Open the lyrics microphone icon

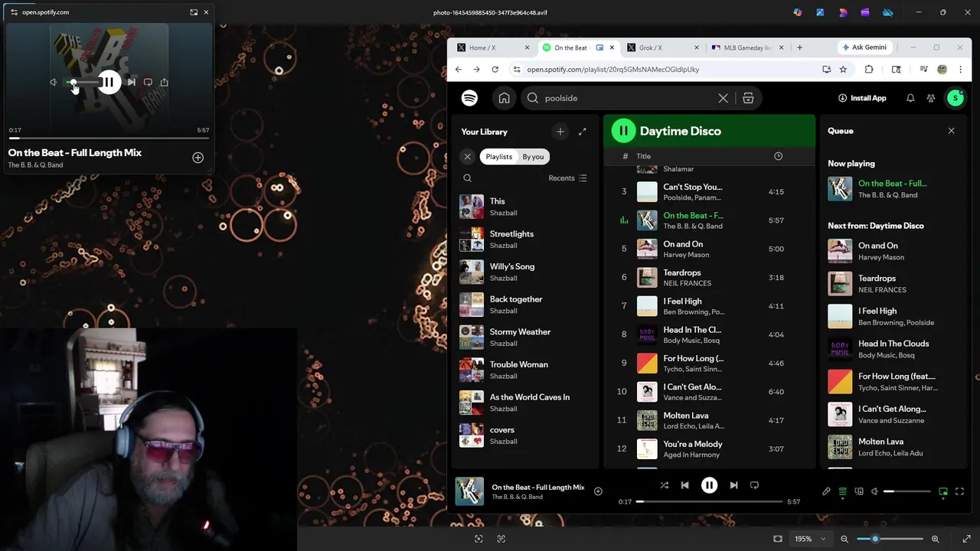tap(826, 491)
